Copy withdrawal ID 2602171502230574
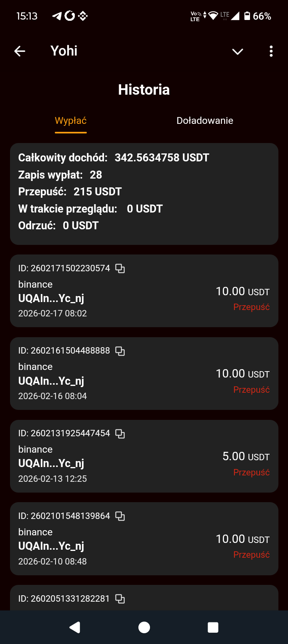288x644 pixels. pos(120,268)
